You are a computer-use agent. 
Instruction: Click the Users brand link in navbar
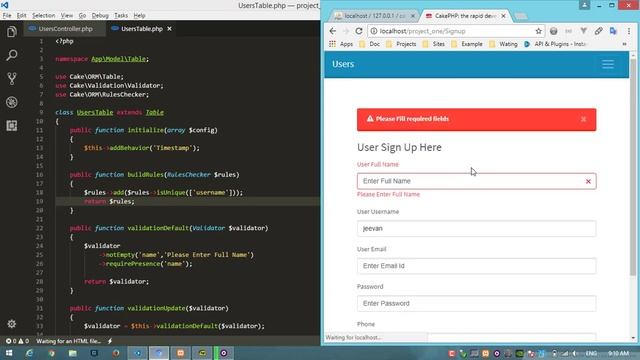point(343,64)
